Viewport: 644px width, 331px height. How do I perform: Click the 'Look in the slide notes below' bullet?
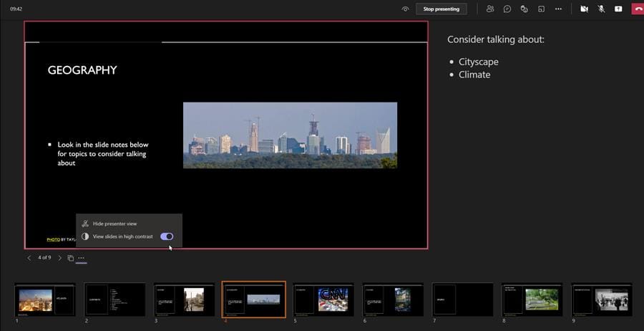point(102,154)
